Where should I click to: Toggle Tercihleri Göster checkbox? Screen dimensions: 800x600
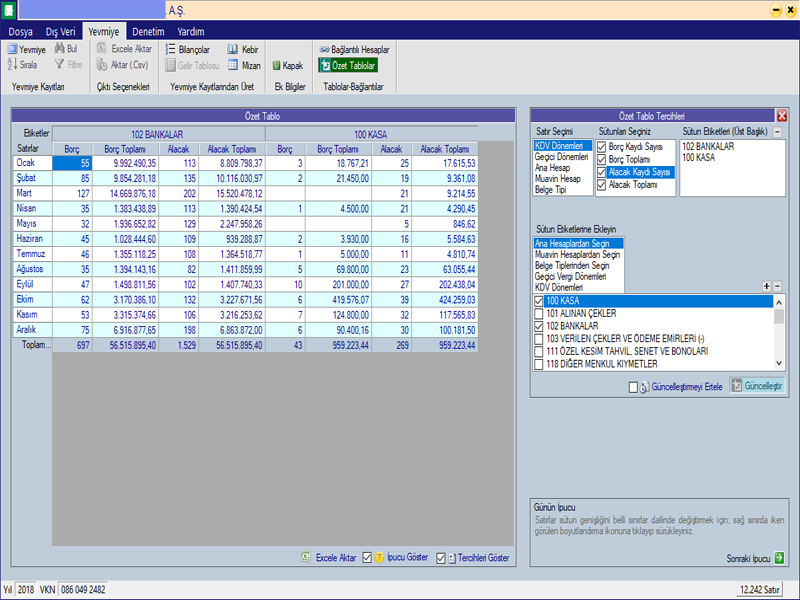click(x=441, y=558)
